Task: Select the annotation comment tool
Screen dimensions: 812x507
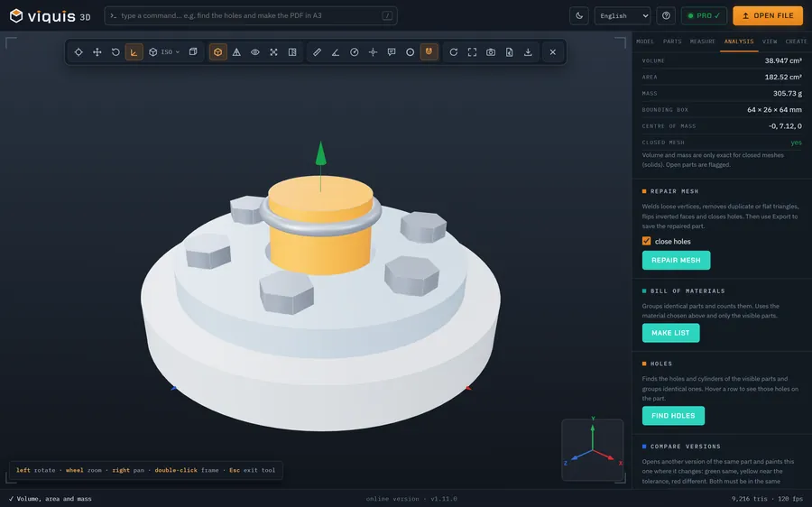Action: click(x=392, y=52)
